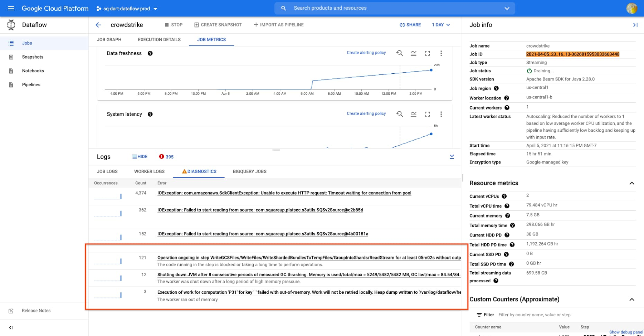Click IMPORT AS PIPELINE button
644x336 pixels.
pos(279,25)
